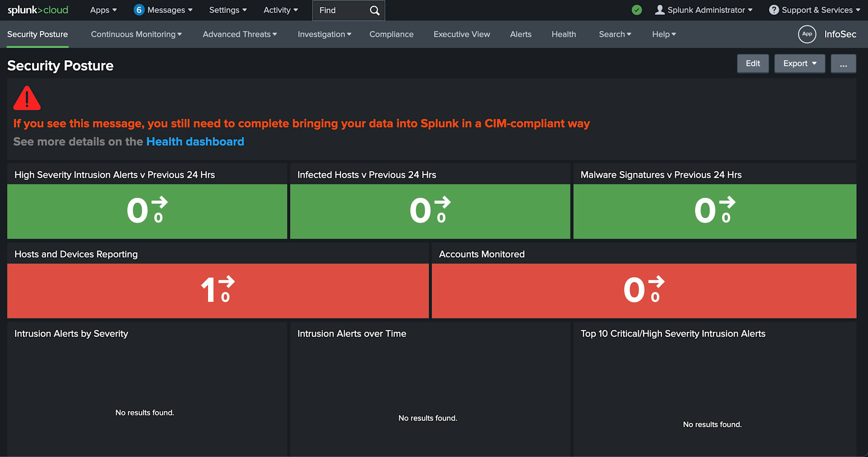
Task: Click the Security Posture page title
Action: (x=60, y=66)
